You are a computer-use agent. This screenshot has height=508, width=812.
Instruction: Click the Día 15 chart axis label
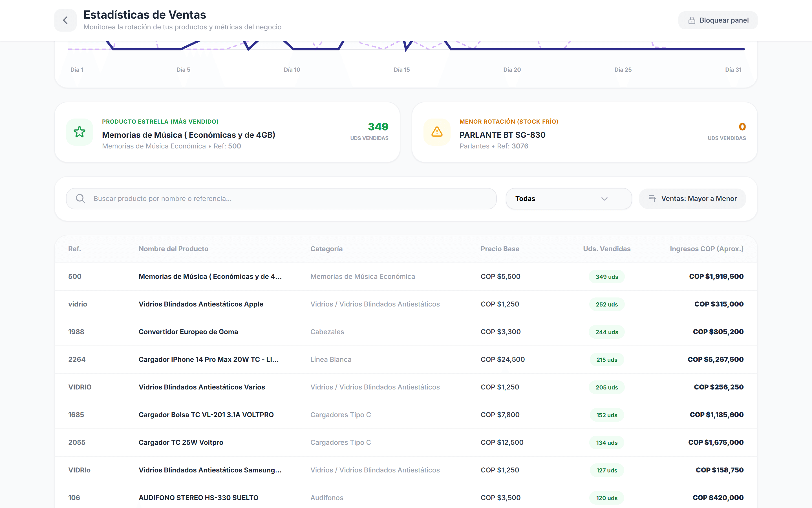[402, 70]
